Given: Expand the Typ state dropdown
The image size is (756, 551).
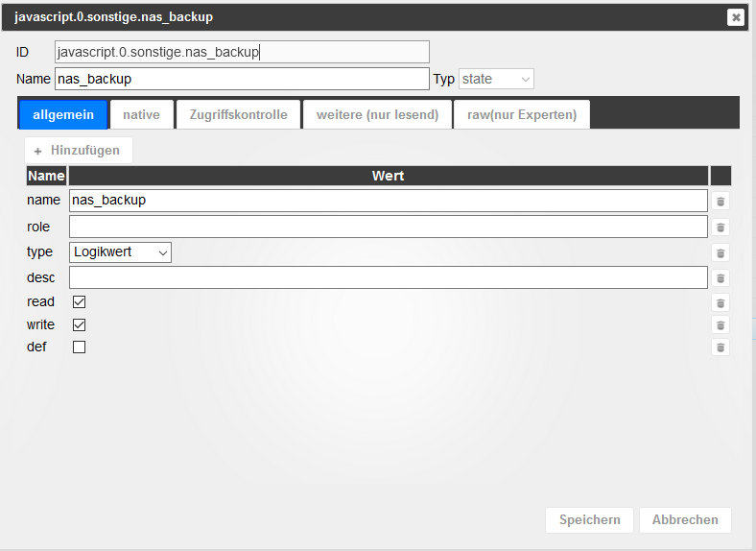Looking at the screenshot, I should (x=496, y=79).
